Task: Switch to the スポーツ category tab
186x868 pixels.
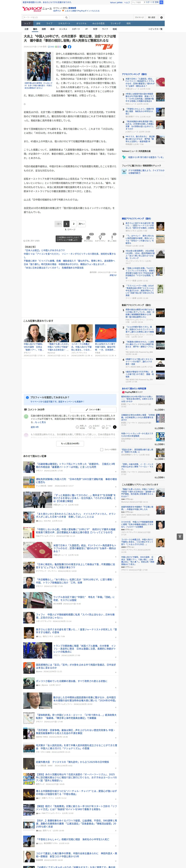Action: (x=76, y=29)
